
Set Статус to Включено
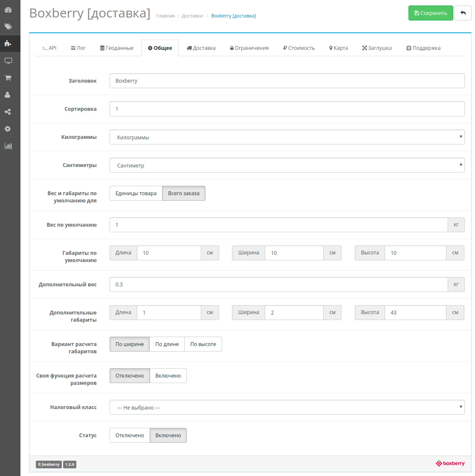pyautogui.click(x=168, y=436)
